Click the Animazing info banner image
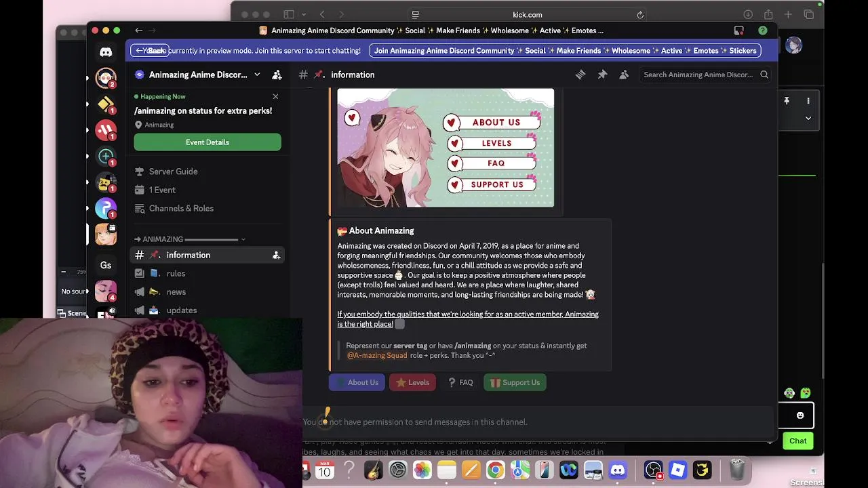The image size is (868, 488). click(x=446, y=148)
